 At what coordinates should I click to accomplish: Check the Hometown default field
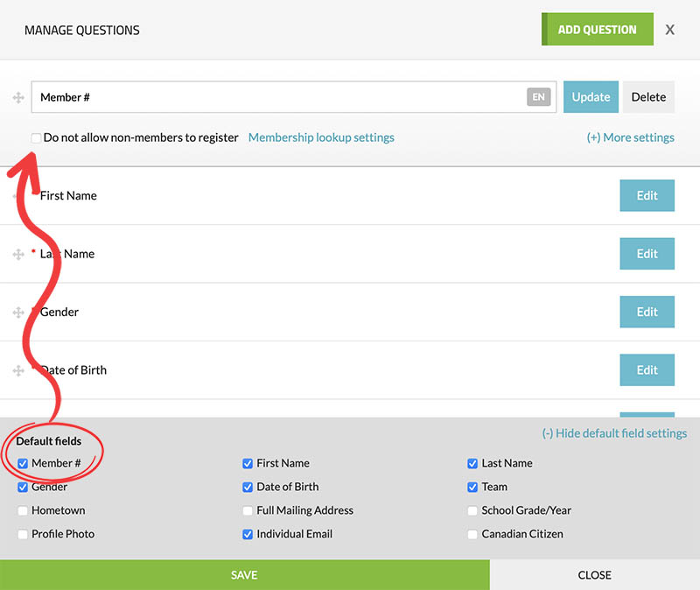click(x=23, y=510)
